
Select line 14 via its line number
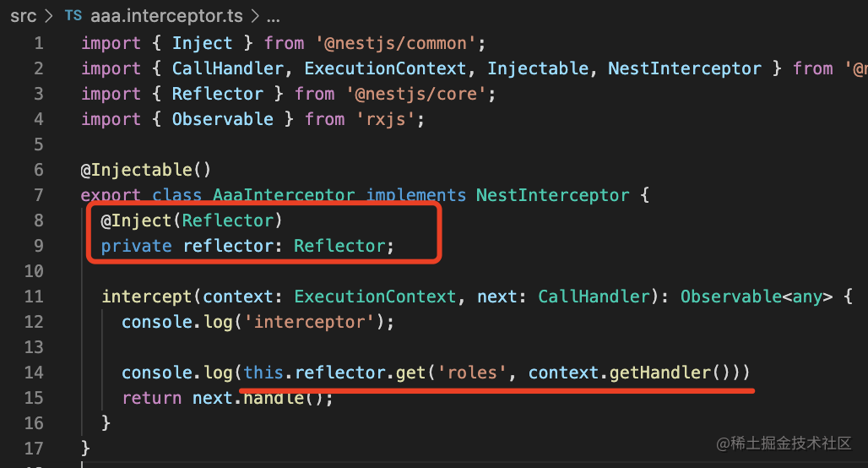pos(34,373)
